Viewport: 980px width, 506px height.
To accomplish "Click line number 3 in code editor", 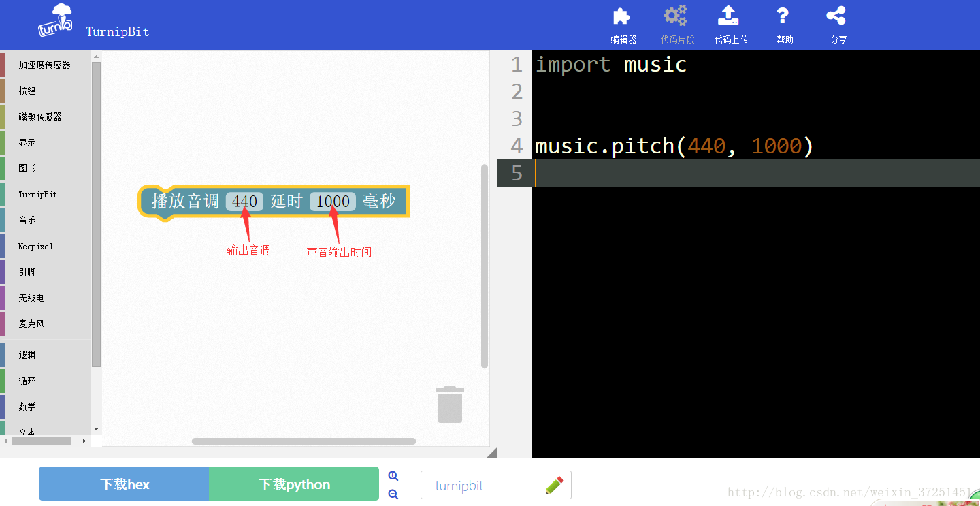I will point(517,118).
